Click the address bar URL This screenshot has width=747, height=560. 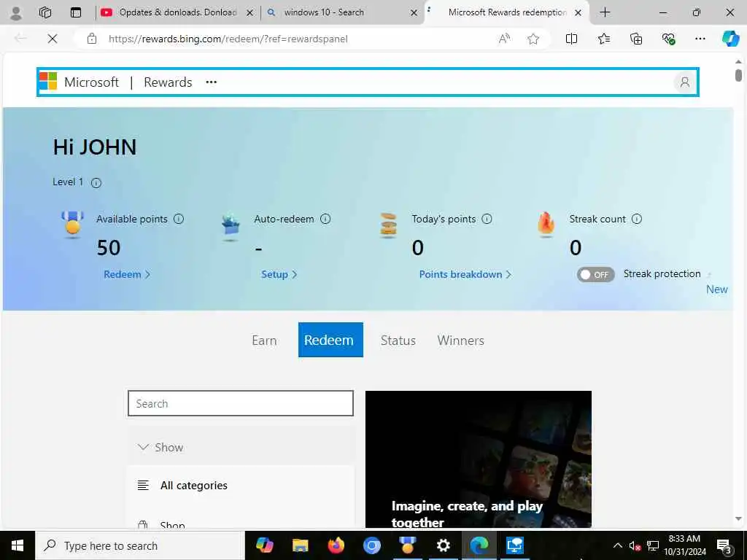[x=228, y=39]
